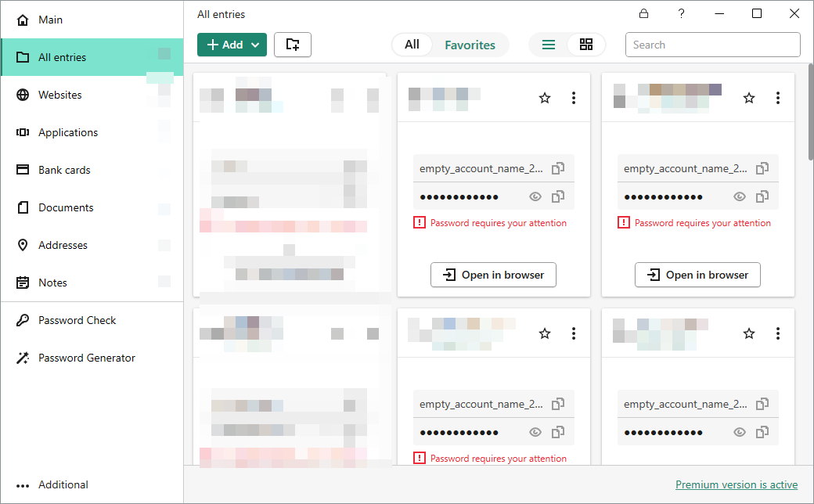This screenshot has width=814, height=504.
Task: Click the Search field
Action: [713, 45]
